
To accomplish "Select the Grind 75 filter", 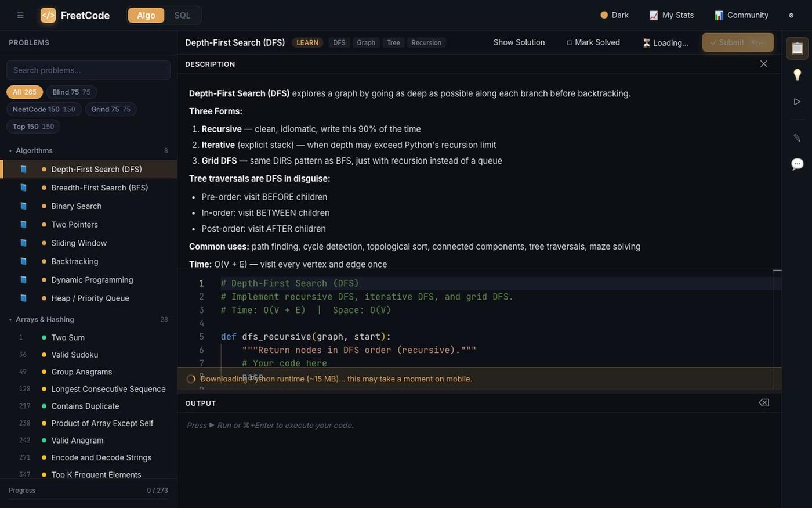I will coord(111,109).
